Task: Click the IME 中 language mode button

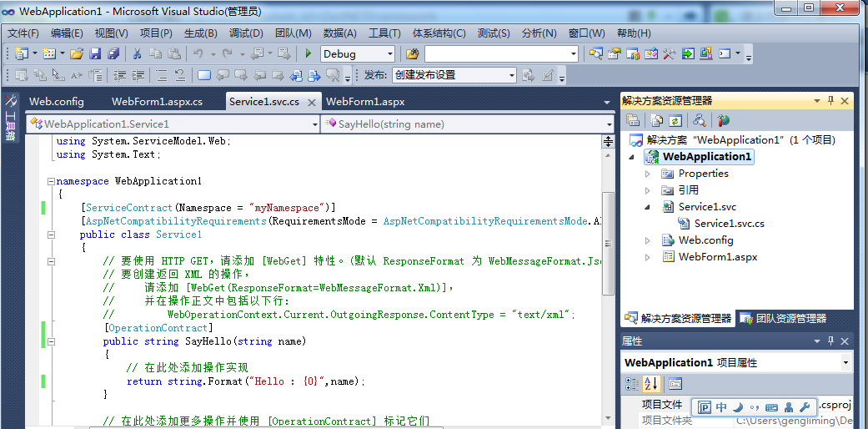Action: (721, 407)
